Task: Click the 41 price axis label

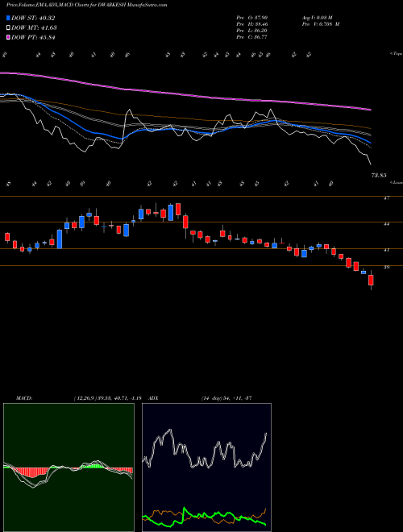Action: [x=386, y=250]
